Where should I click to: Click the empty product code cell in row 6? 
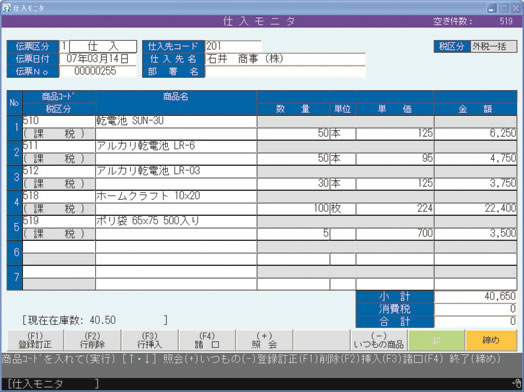point(59,247)
